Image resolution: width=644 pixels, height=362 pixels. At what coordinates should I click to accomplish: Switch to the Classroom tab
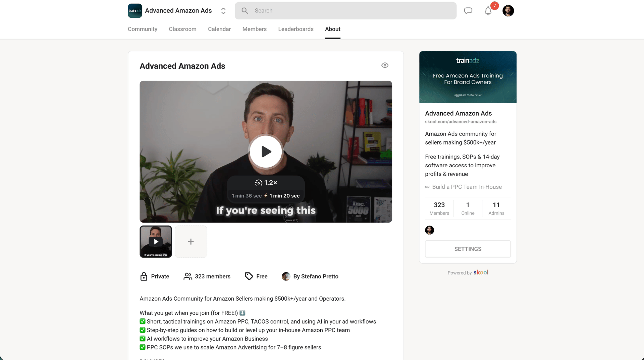(x=182, y=29)
